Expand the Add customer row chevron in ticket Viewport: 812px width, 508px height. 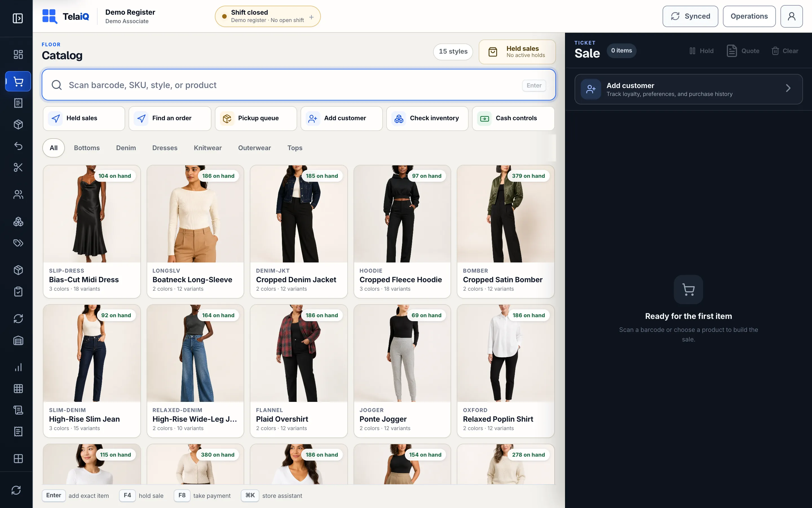click(788, 88)
